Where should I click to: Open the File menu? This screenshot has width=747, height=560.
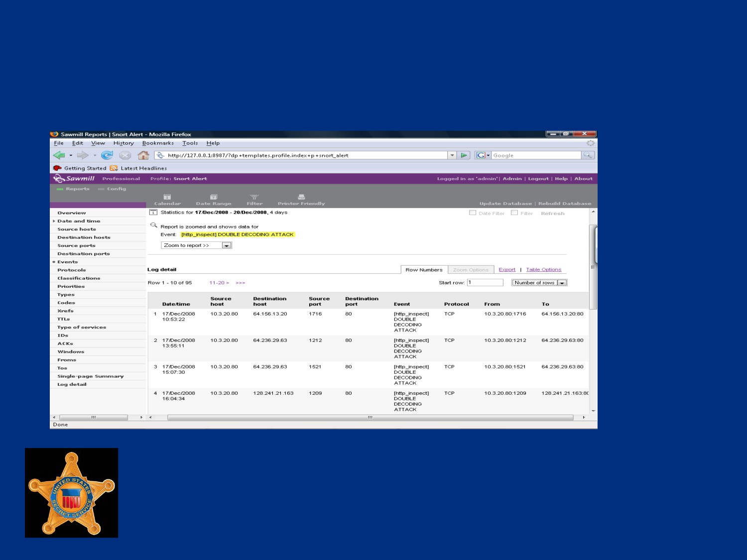(x=59, y=143)
